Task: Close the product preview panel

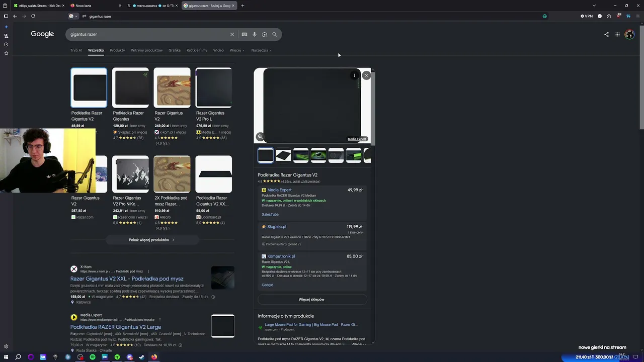Action: point(366,75)
